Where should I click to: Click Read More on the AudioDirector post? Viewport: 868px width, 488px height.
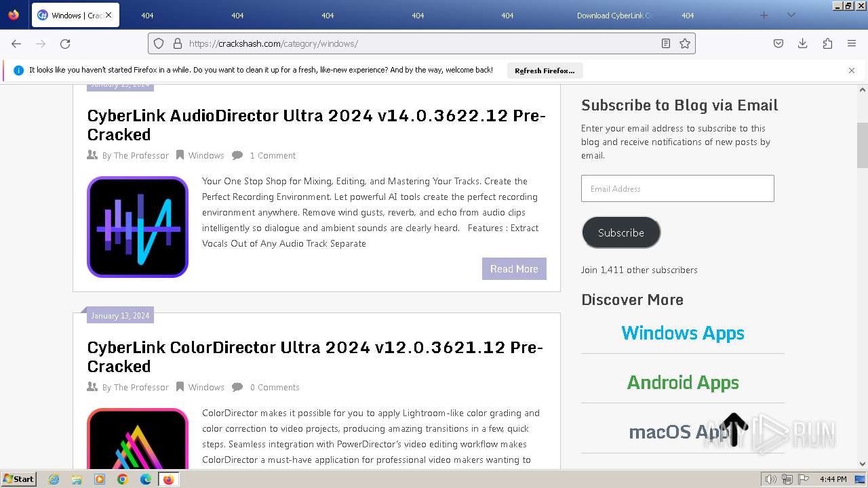[x=514, y=268]
